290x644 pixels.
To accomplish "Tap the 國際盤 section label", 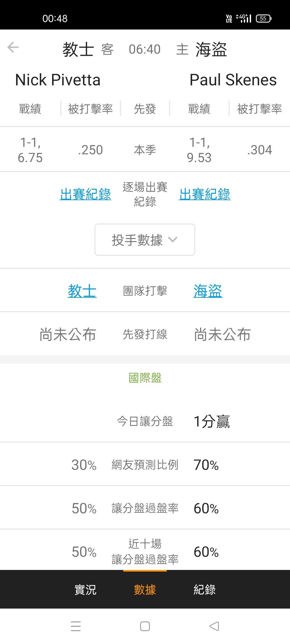I will click(x=145, y=378).
